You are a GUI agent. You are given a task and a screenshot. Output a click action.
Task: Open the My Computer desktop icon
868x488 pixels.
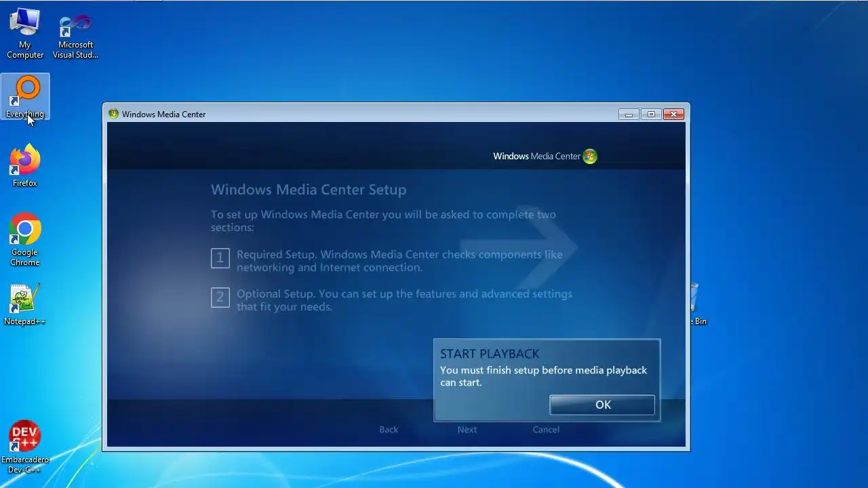coord(25,33)
